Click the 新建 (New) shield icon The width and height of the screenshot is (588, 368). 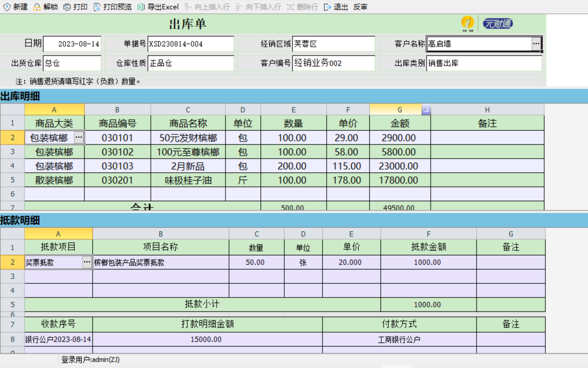pos(7,7)
